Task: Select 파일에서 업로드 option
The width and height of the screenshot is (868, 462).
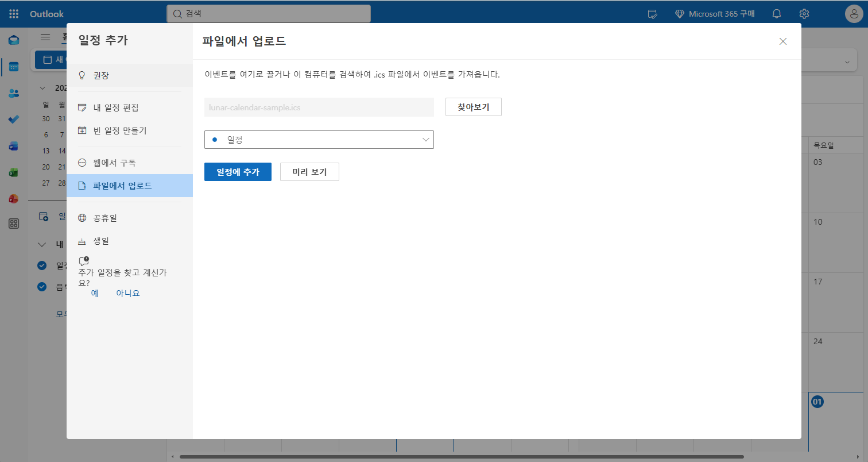Action: coord(130,186)
